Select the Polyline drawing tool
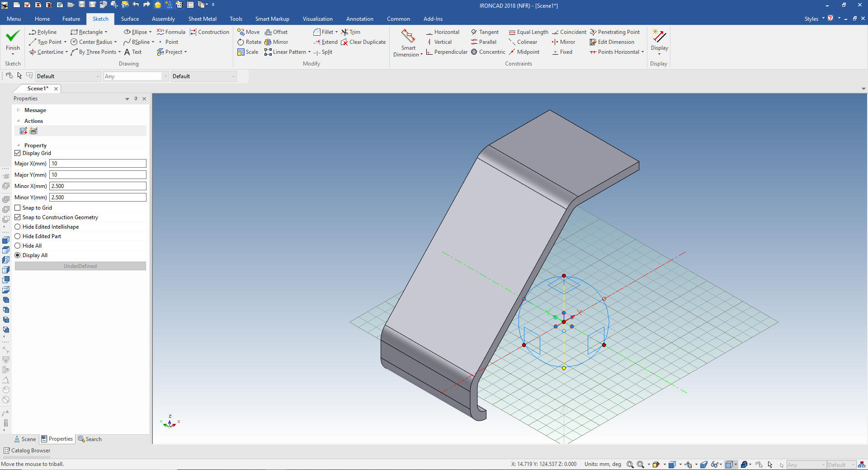This screenshot has width=868, height=470. coord(42,32)
